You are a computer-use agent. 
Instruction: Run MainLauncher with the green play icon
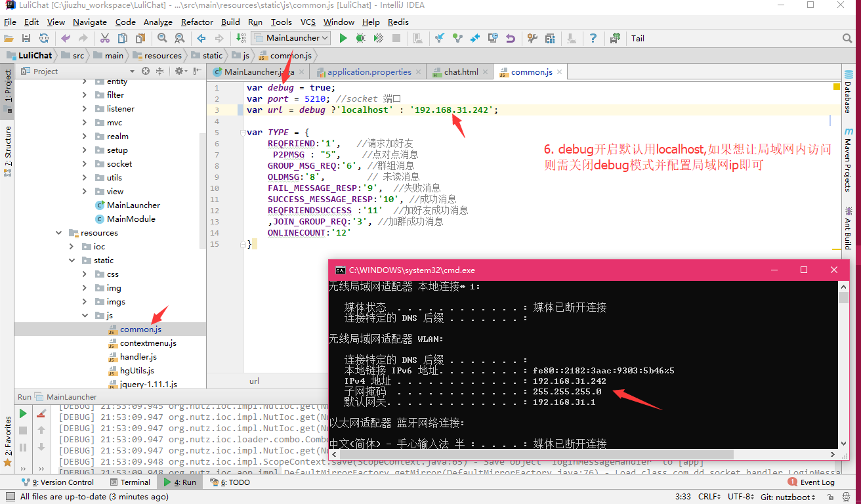343,38
